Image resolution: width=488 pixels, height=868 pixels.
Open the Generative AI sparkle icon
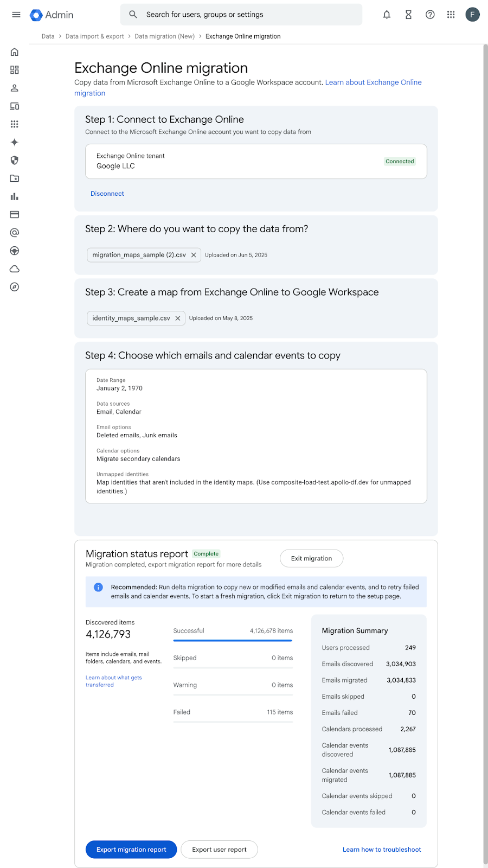coord(15,142)
